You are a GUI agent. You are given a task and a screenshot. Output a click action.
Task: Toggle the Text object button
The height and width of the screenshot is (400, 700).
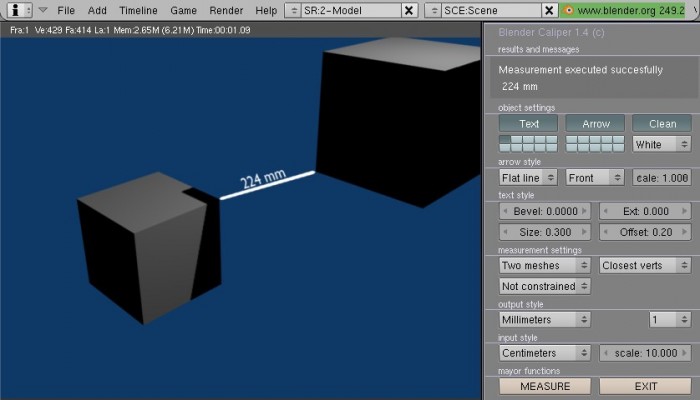pos(529,124)
